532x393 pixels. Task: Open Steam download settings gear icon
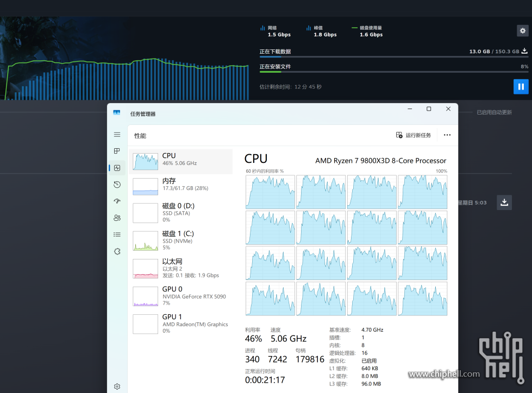(522, 31)
